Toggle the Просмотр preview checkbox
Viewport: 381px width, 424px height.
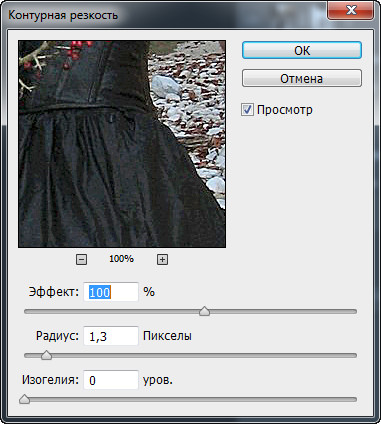tap(247, 110)
